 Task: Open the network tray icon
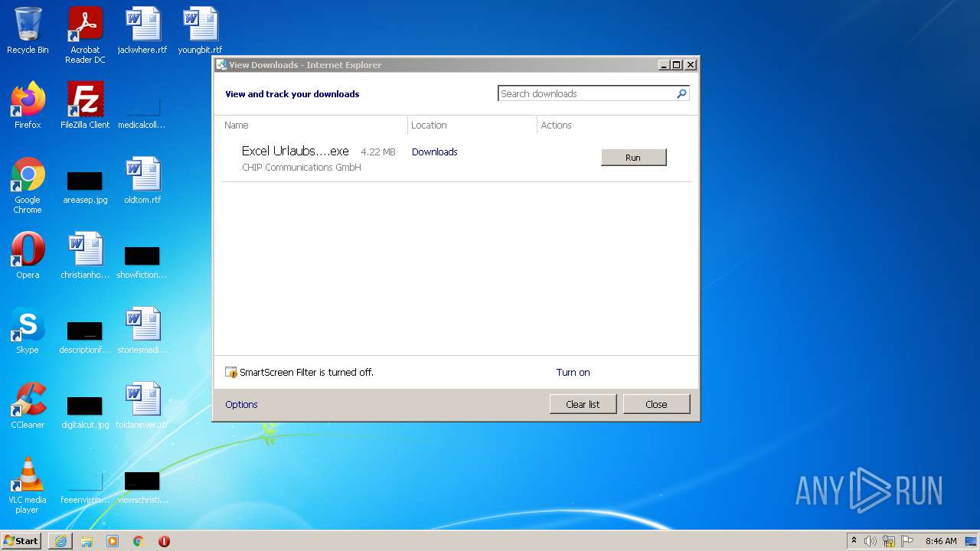[889, 541]
